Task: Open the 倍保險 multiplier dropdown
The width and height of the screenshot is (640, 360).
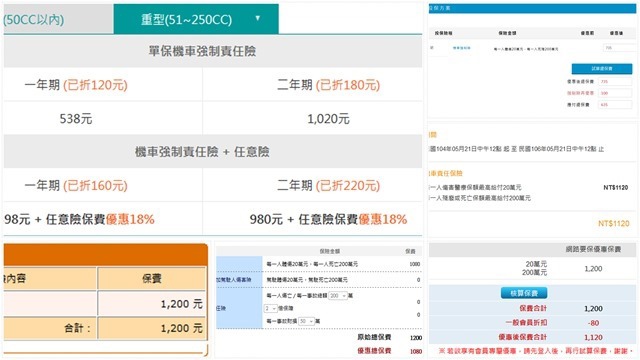Action: [271, 309]
